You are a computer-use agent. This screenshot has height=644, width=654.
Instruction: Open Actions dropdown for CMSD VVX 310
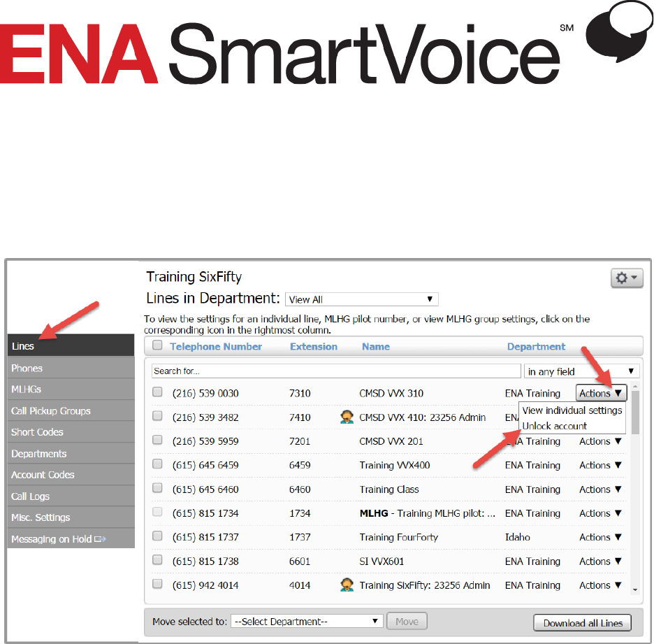[601, 393]
